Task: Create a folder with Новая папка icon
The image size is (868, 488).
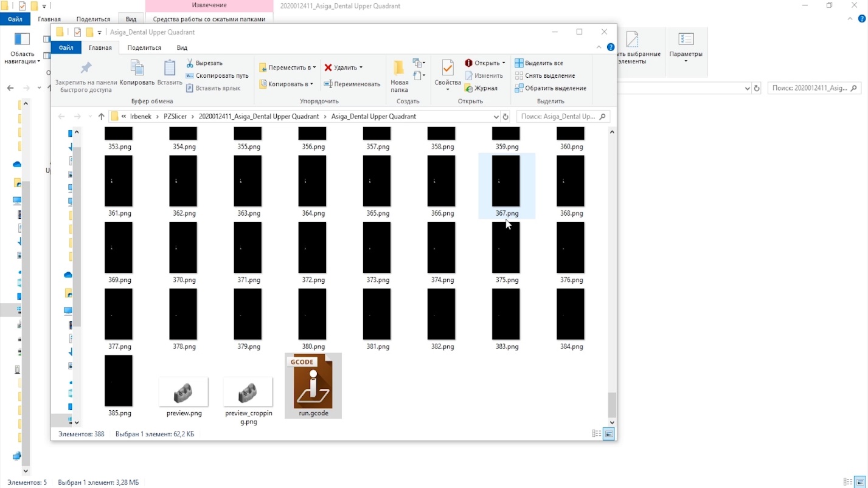Action: 399,68
